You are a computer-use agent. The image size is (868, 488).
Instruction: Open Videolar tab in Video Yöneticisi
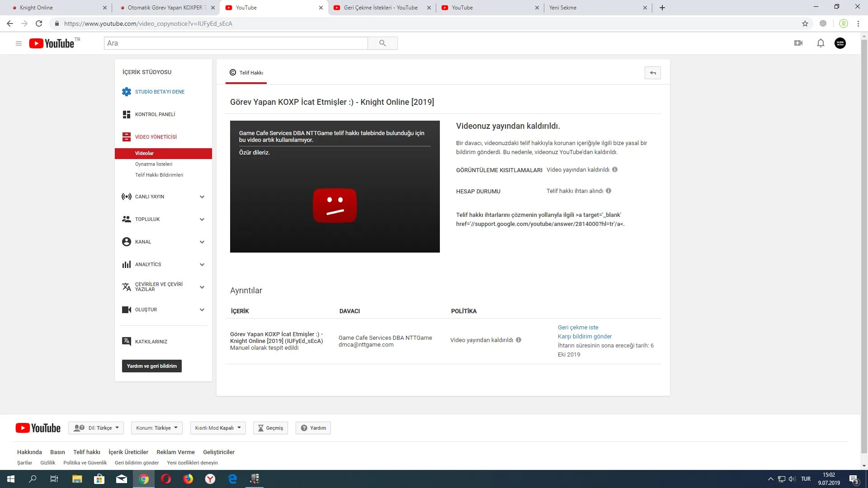(144, 153)
